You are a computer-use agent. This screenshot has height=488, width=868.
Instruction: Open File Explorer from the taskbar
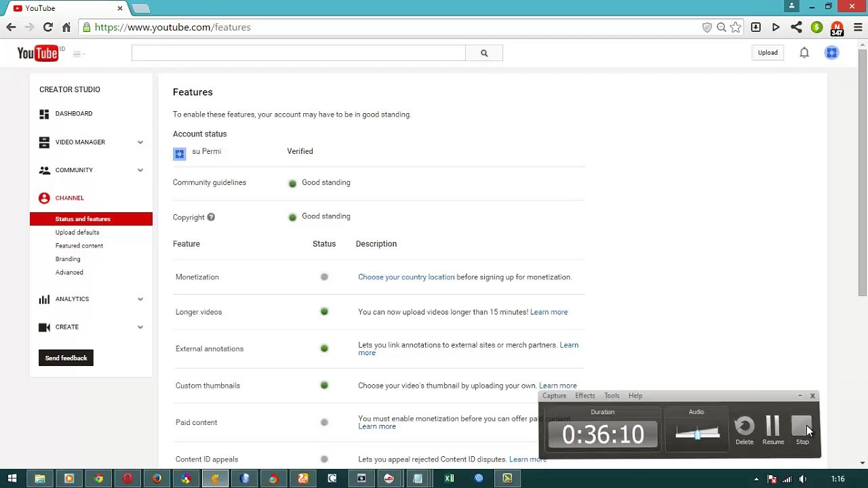[x=40, y=479]
